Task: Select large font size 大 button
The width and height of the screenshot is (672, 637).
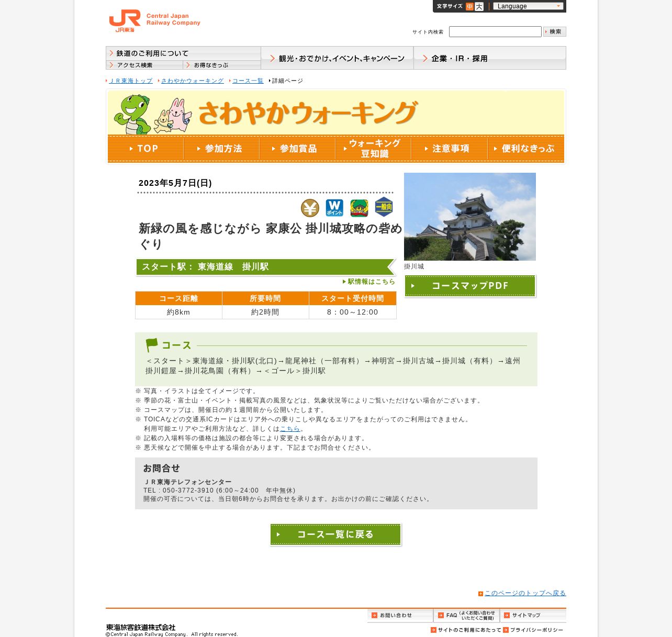Action: click(479, 6)
